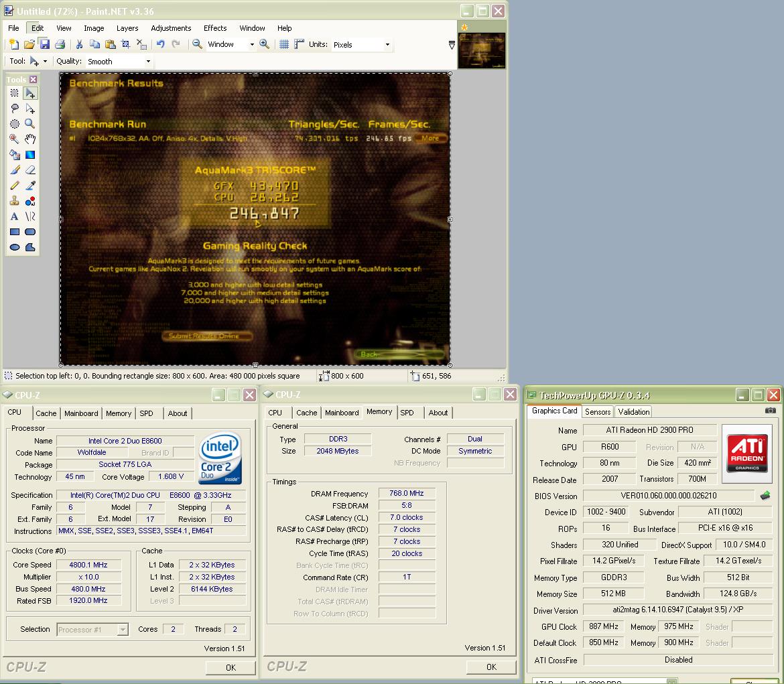
Task: Select the Magic Wand tool
Action: point(15,139)
